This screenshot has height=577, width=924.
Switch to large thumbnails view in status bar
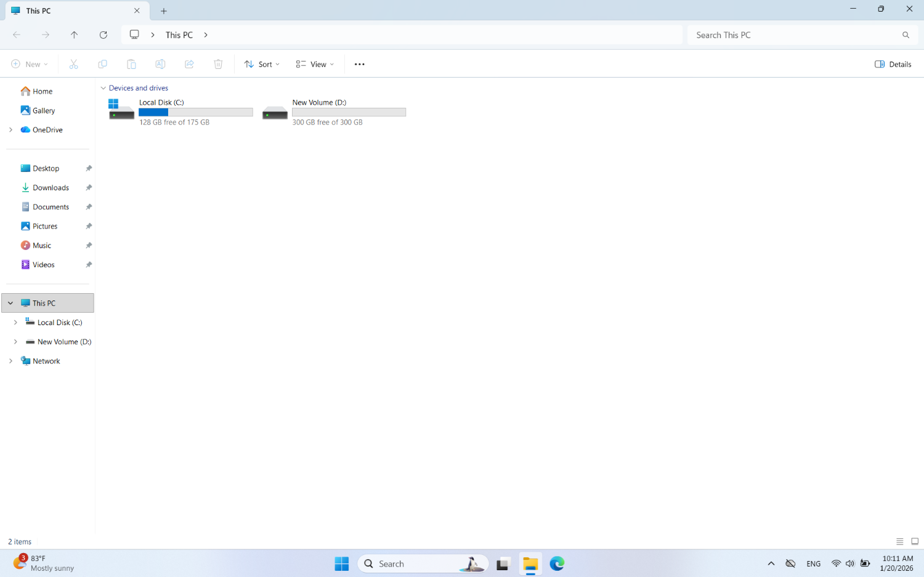click(x=915, y=542)
